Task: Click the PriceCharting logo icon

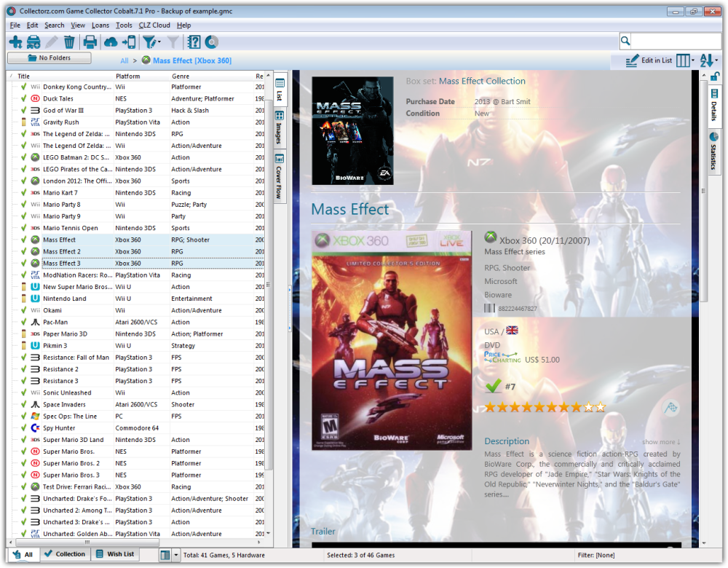Action: (x=502, y=357)
